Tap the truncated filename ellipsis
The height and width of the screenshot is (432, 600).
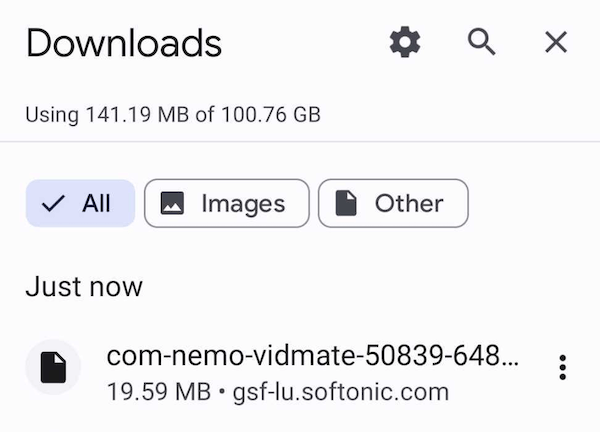[x=508, y=357]
